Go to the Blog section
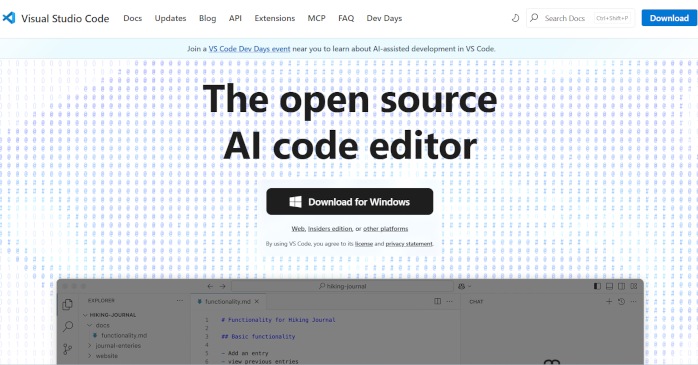Screen dimensions: 698x365 pos(207,18)
